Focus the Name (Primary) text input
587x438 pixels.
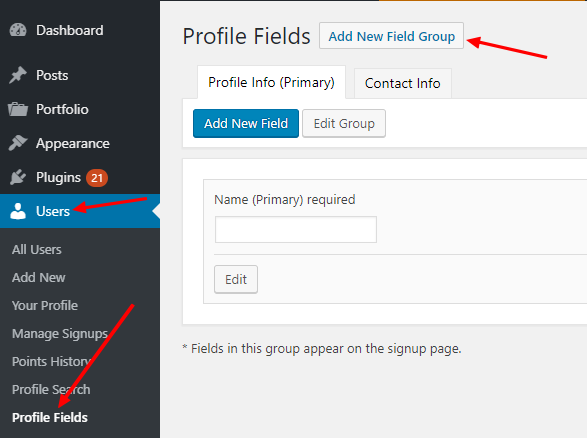click(296, 229)
